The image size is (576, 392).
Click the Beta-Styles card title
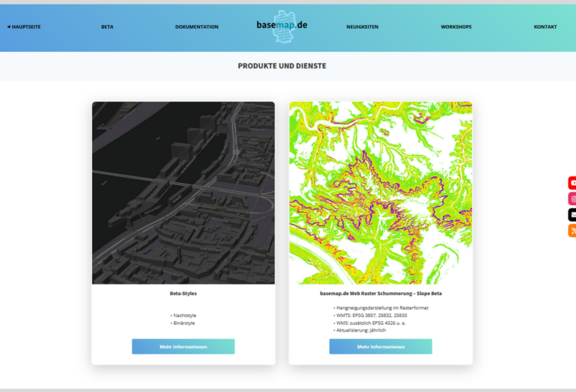(183, 293)
